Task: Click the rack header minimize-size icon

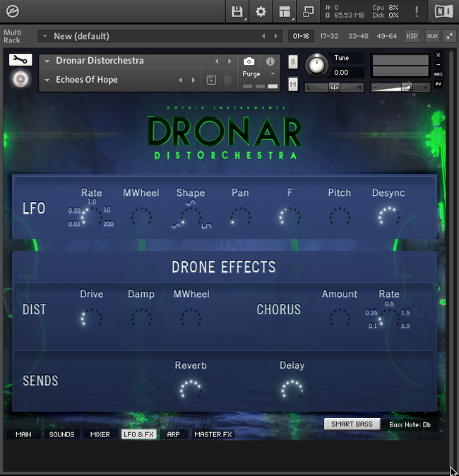Action: click(450, 36)
